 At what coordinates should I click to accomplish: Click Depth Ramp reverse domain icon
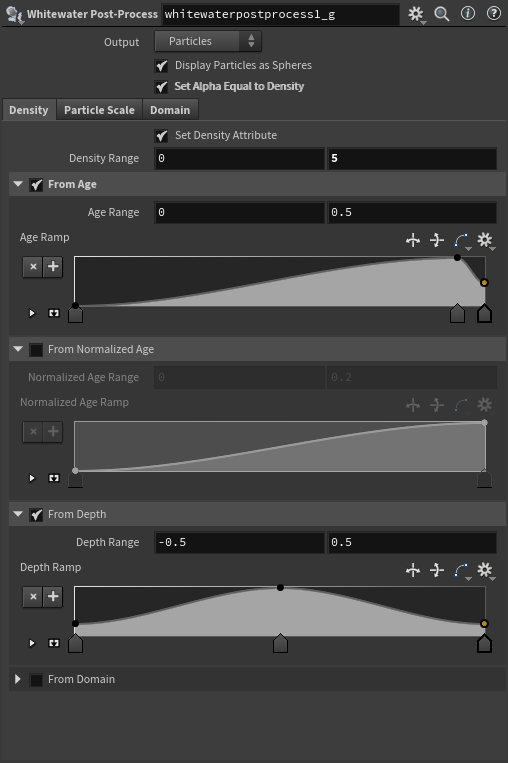pyautogui.click(x=413, y=570)
